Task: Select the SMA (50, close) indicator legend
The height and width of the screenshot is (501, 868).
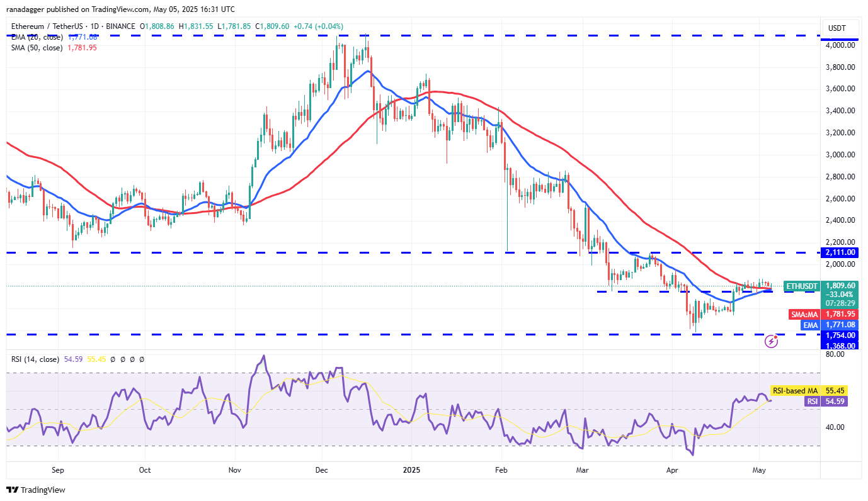Action: (x=38, y=47)
